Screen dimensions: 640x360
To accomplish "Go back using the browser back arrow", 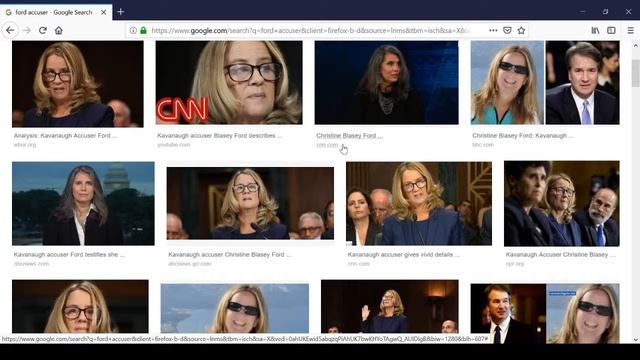I will point(10,30).
